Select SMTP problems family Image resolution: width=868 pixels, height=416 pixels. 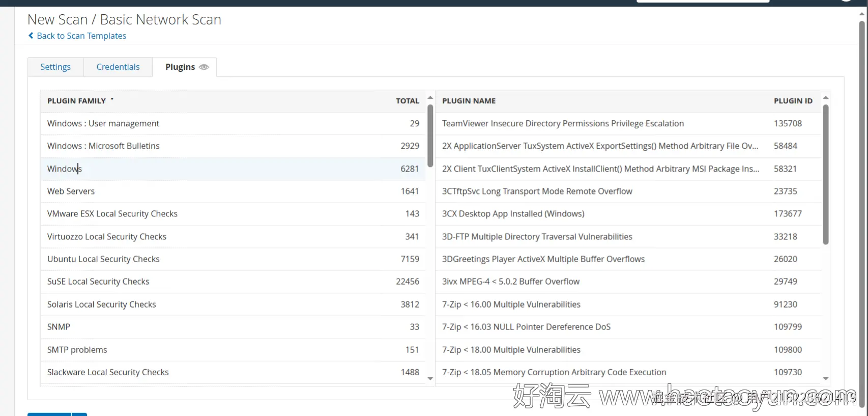tap(233, 350)
